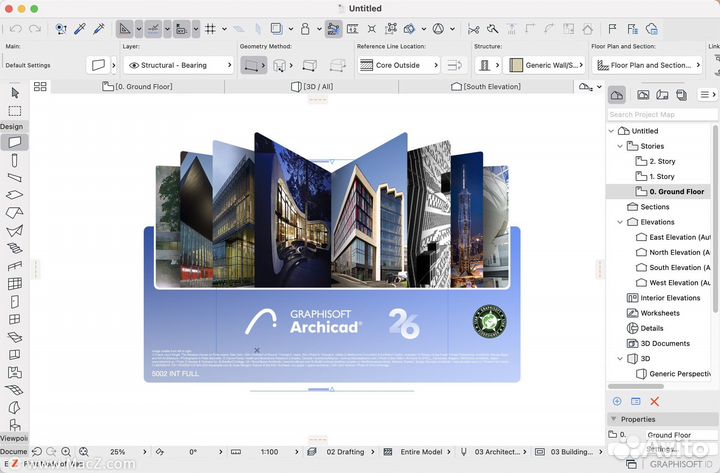Select 2. Story in Project Map

coord(662,161)
